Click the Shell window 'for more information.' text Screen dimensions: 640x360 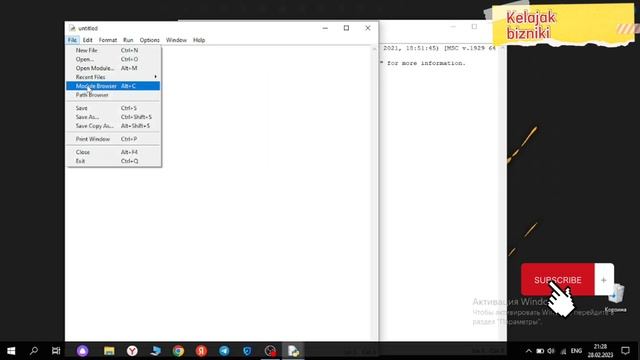tap(426, 63)
